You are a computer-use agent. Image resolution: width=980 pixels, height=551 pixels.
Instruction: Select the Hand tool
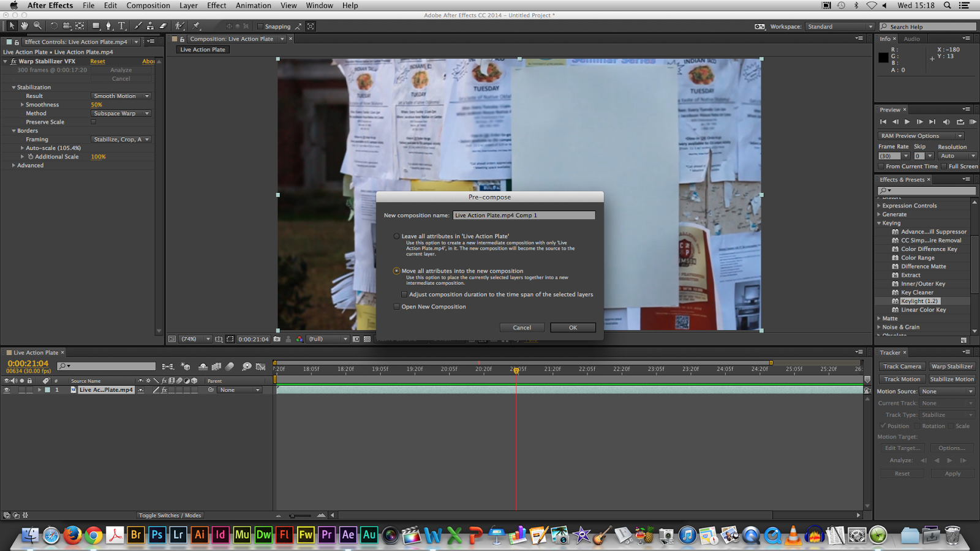tap(24, 26)
